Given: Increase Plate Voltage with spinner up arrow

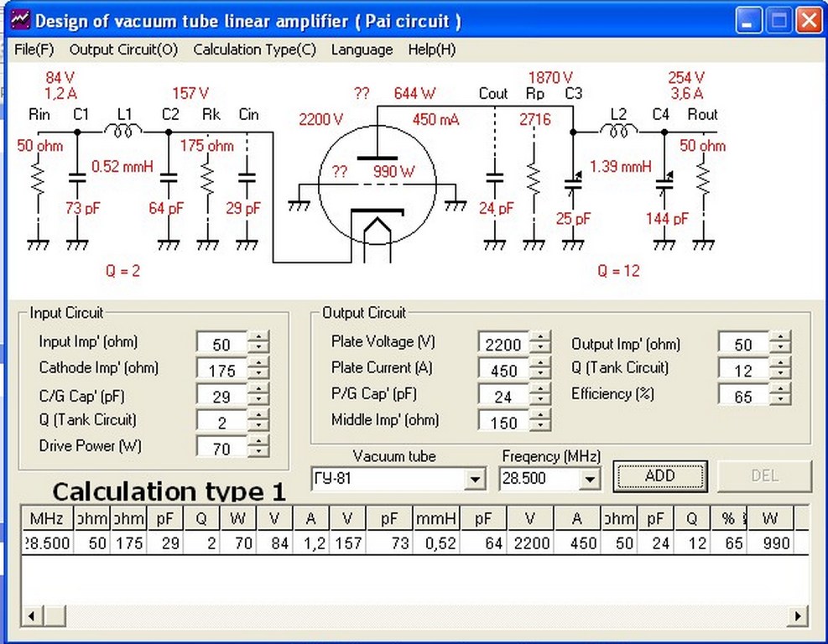Looking at the screenshot, I should tap(542, 337).
